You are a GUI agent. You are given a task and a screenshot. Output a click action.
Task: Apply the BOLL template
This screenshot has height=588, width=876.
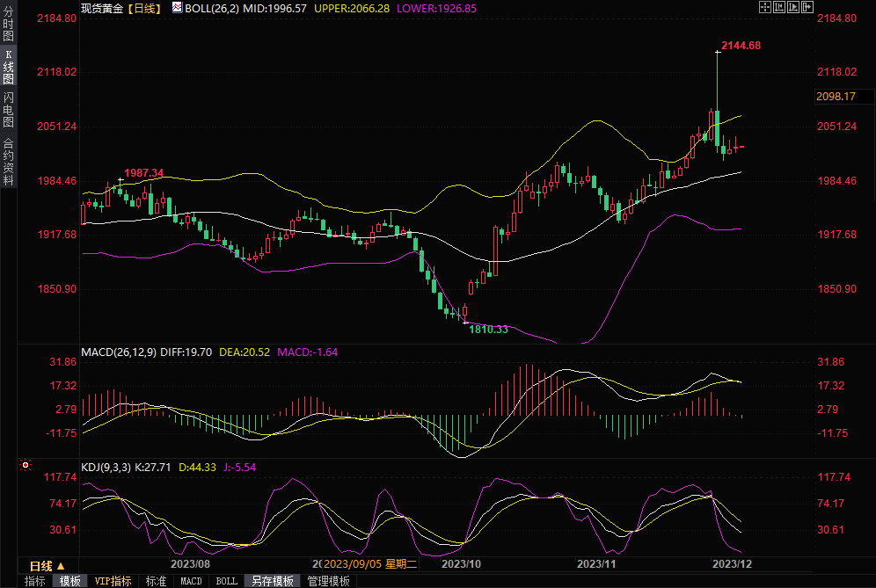point(226,581)
